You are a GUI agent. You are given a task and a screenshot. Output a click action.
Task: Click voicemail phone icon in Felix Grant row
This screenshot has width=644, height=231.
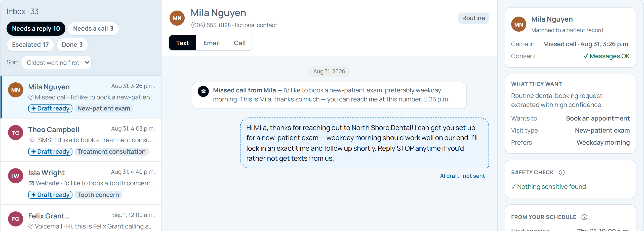pos(31,226)
